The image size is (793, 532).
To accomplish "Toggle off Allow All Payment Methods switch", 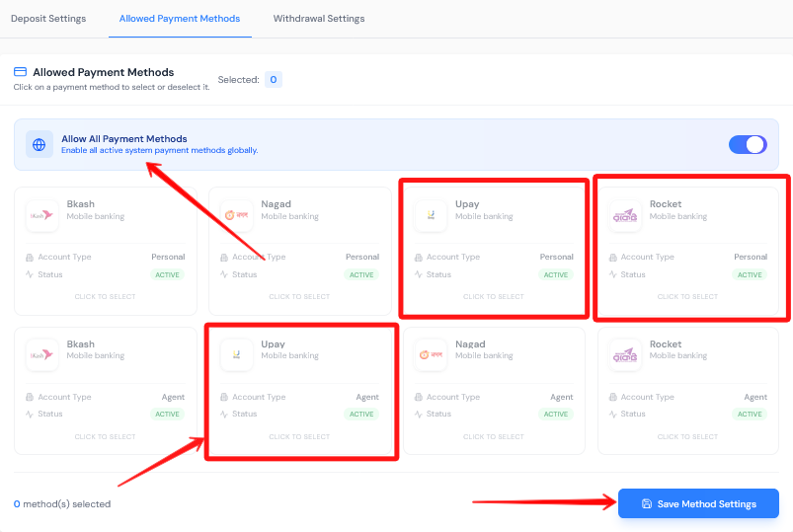I will coord(748,145).
